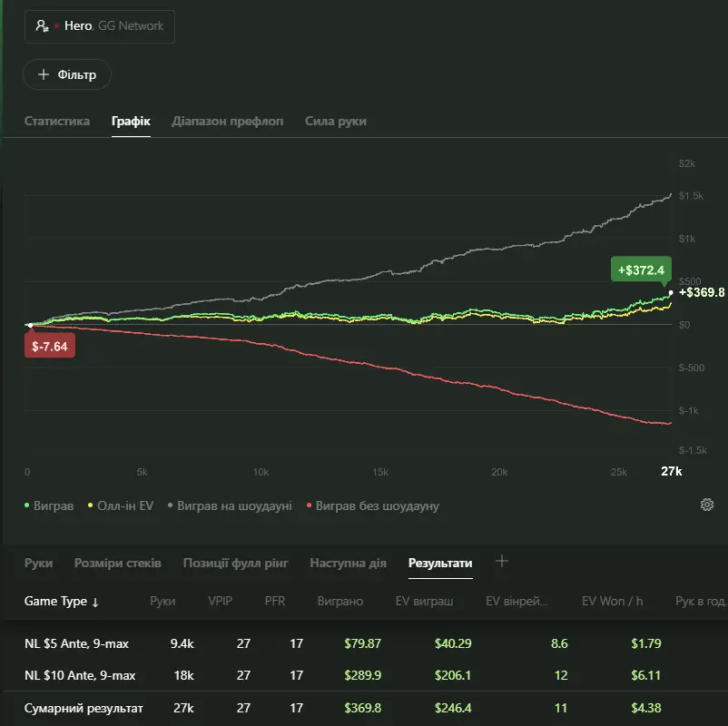Click the +$372.4 green chart marker

[640, 270]
